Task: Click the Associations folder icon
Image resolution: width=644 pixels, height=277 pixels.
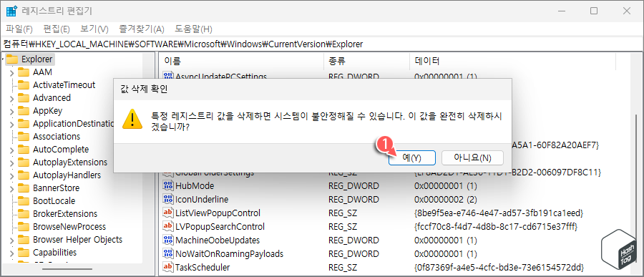Action: (x=24, y=137)
